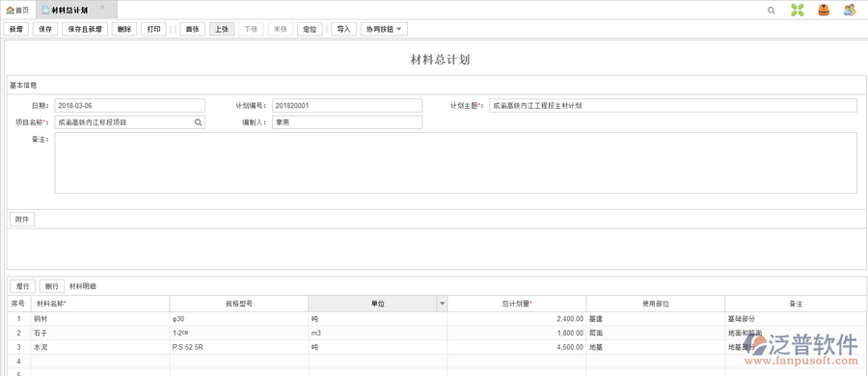Viewport: 868px width, 376px height.
Task: Select the 钢材 material cell
Action: point(100,319)
